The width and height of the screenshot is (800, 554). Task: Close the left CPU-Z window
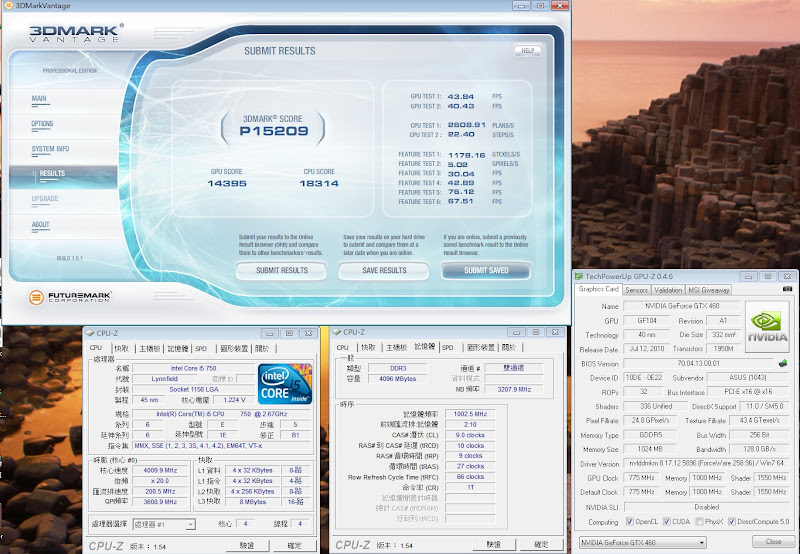point(308,333)
